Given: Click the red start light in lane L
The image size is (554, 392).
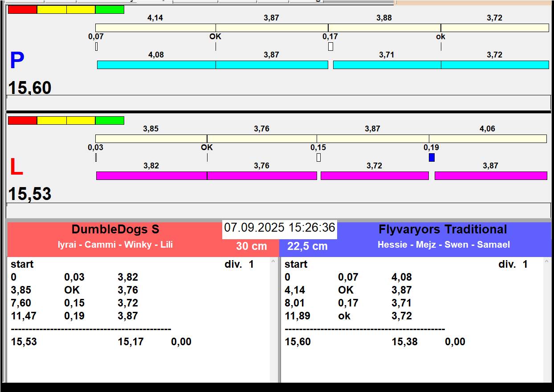Looking at the screenshot, I should [23, 120].
